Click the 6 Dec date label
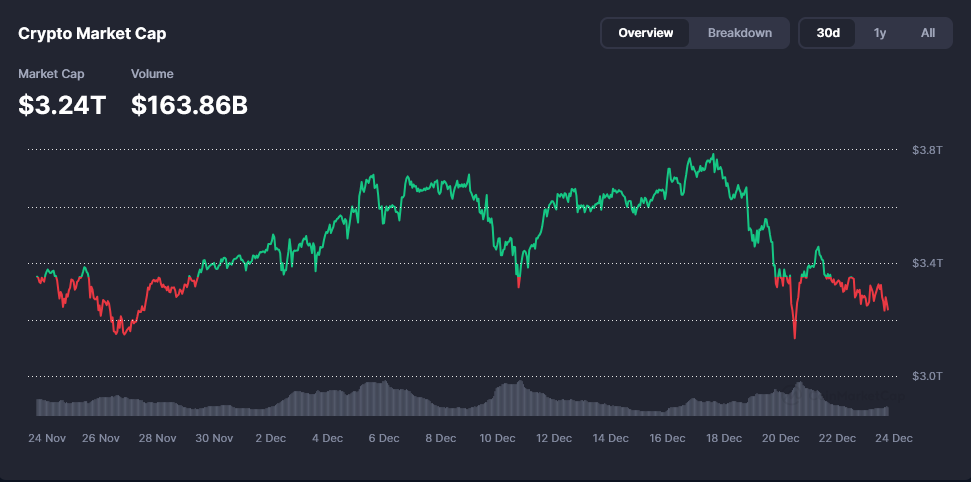 (384, 438)
